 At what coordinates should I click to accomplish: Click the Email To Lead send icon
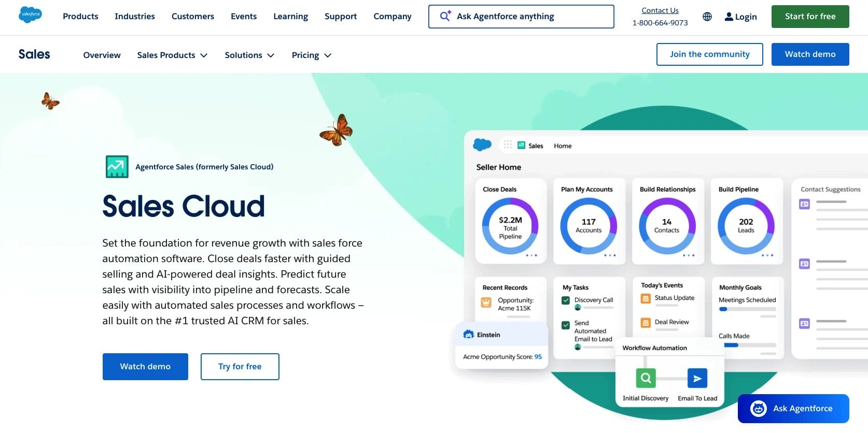point(697,378)
